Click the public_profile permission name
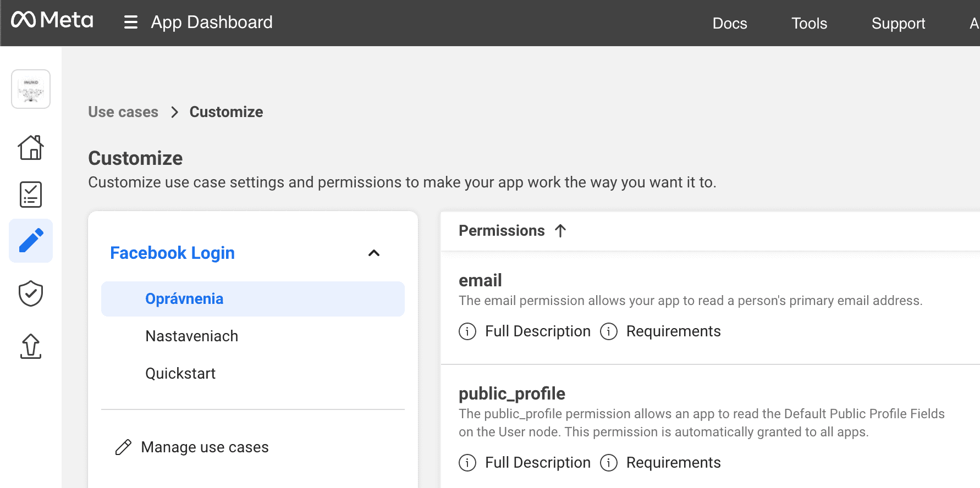980x488 pixels. tap(512, 393)
